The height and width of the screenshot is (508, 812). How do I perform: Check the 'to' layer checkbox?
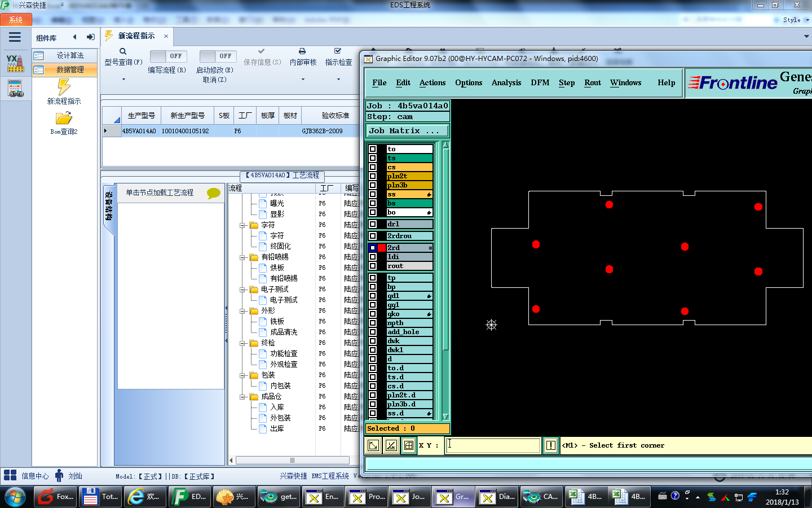(373, 149)
